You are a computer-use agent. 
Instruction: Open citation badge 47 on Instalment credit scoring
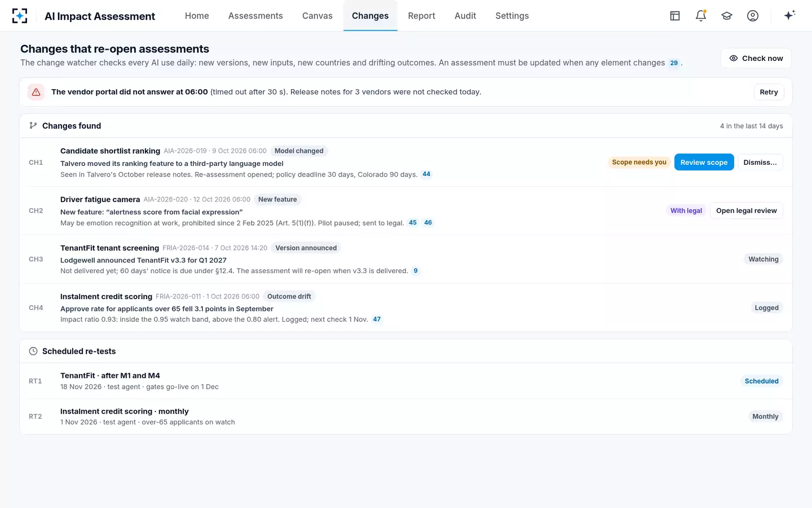coord(377,319)
